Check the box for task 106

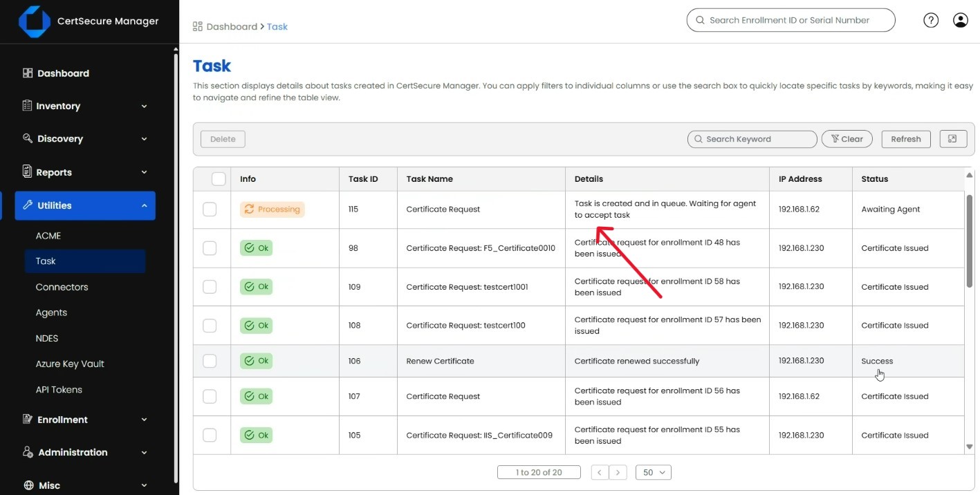tap(210, 361)
